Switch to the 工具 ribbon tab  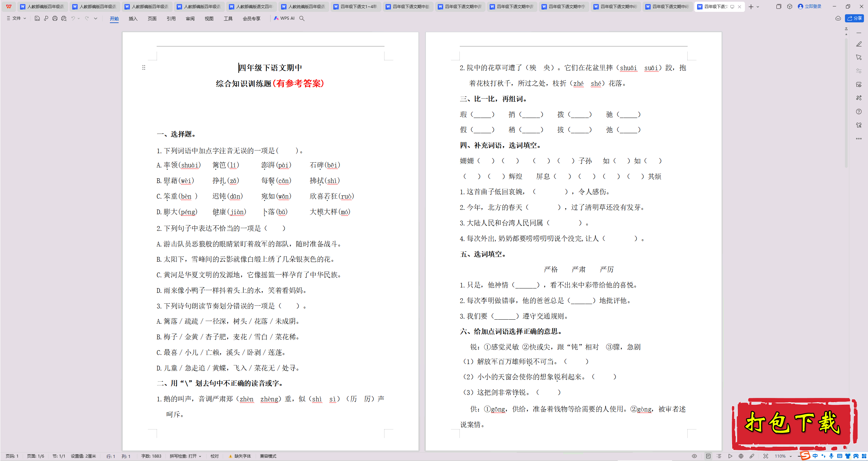pyautogui.click(x=228, y=19)
